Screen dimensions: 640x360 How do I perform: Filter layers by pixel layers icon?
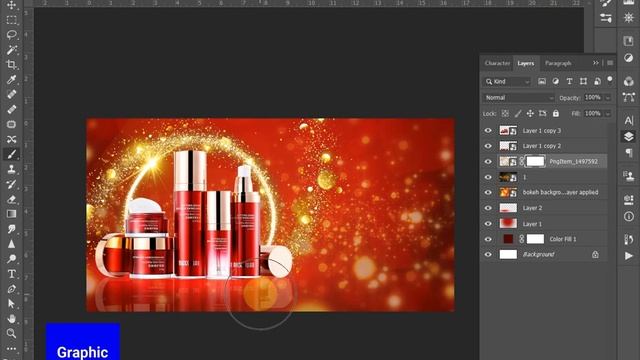542,82
